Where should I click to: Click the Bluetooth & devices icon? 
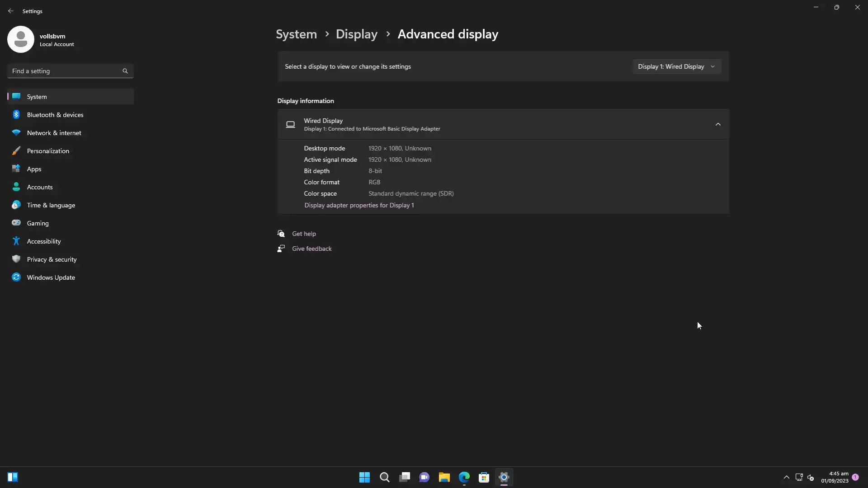pyautogui.click(x=16, y=115)
